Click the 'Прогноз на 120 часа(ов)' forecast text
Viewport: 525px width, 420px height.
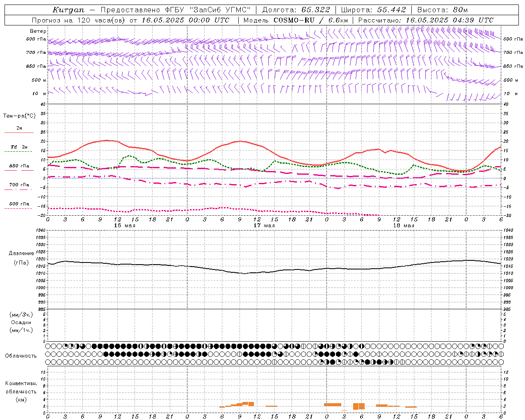(x=79, y=20)
